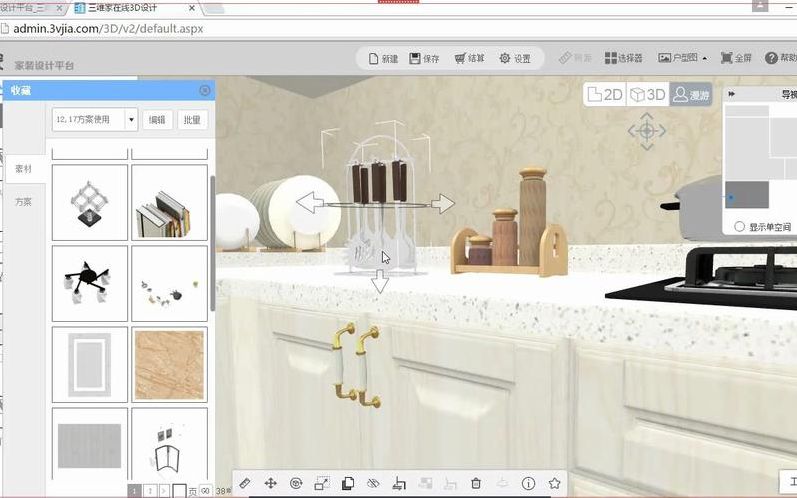
Task: Select the 方案 schemes tab
Action: click(x=23, y=202)
